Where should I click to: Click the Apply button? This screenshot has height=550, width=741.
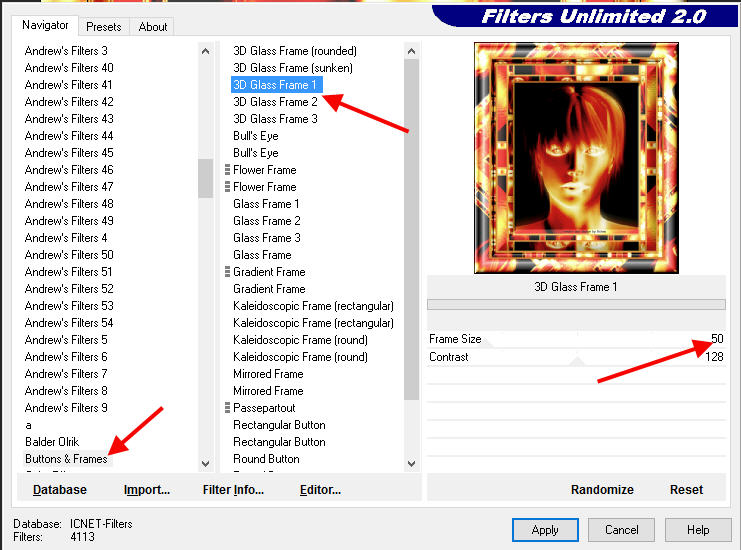pos(545,530)
